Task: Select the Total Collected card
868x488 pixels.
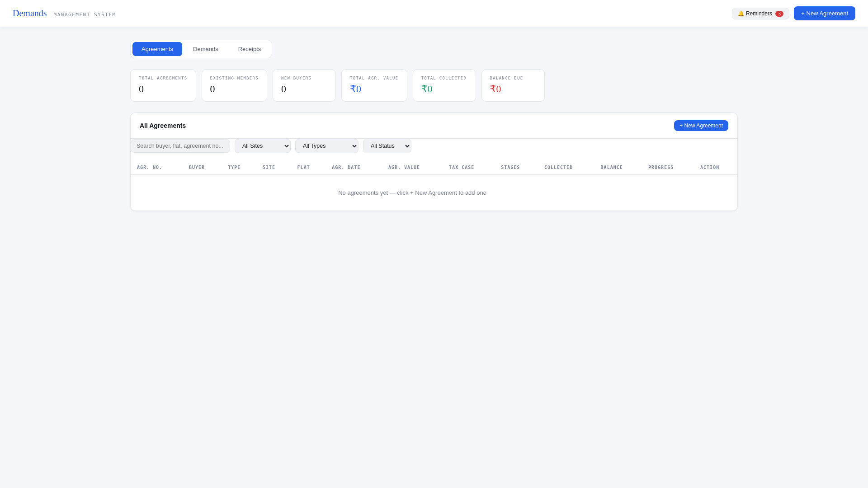Action: (x=444, y=85)
